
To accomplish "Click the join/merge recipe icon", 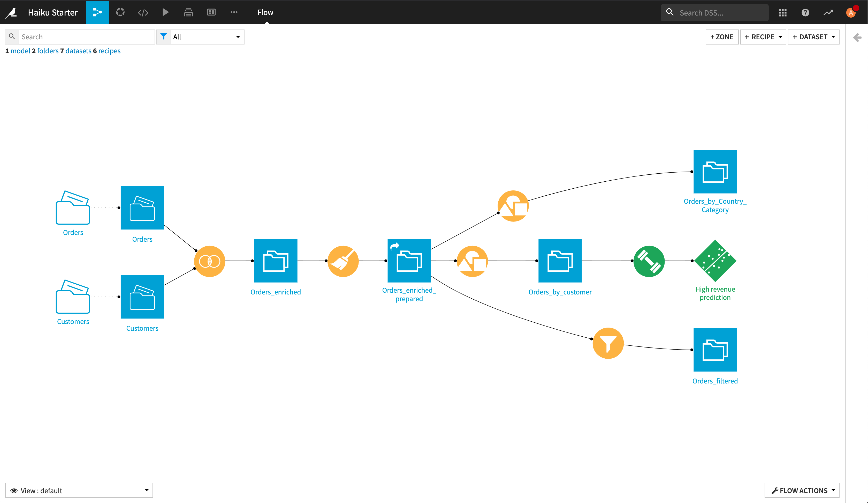I will 209,261.
